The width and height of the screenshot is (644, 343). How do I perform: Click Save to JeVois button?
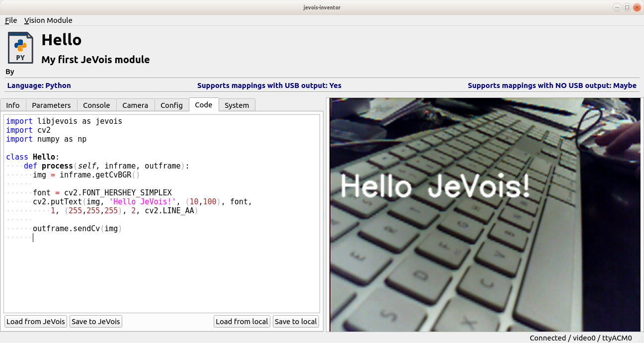(96, 322)
